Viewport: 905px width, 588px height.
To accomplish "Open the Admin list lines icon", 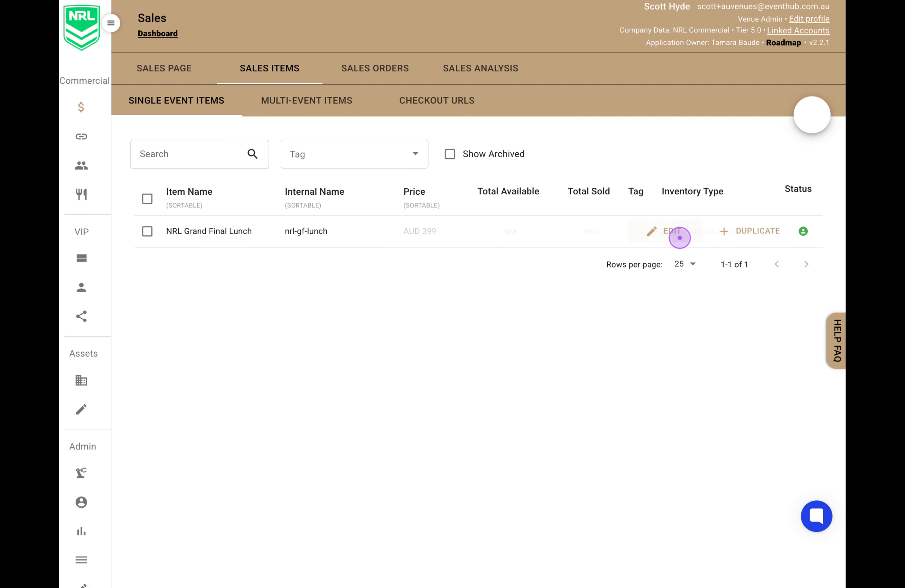I will coord(81,560).
